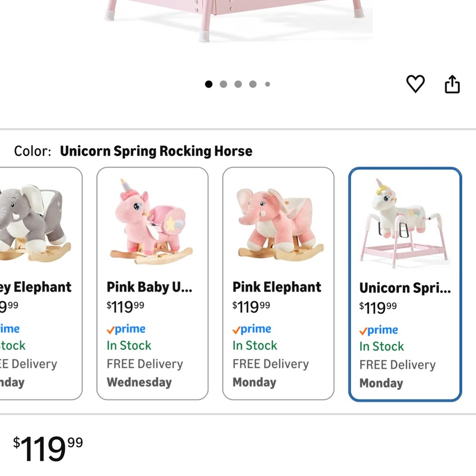
Task: Click the truncated Unicorn Spri... title
Action: click(404, 288)
